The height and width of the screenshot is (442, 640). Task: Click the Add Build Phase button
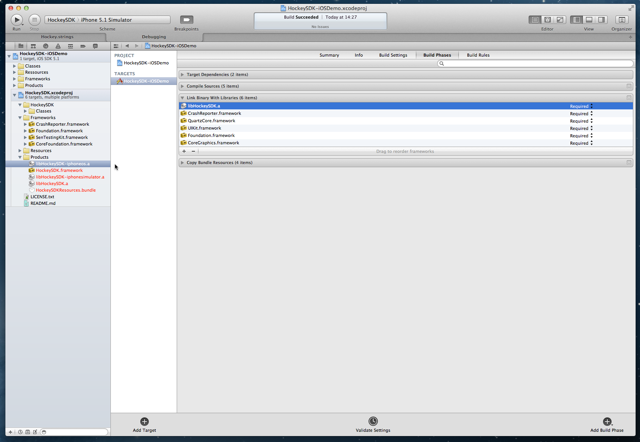click(x=607, y=424)
